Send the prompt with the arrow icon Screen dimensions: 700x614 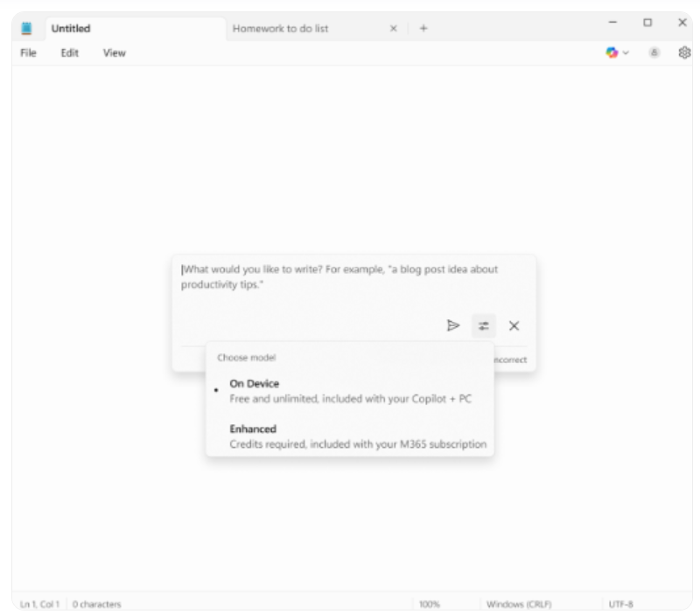coord(453,325)
